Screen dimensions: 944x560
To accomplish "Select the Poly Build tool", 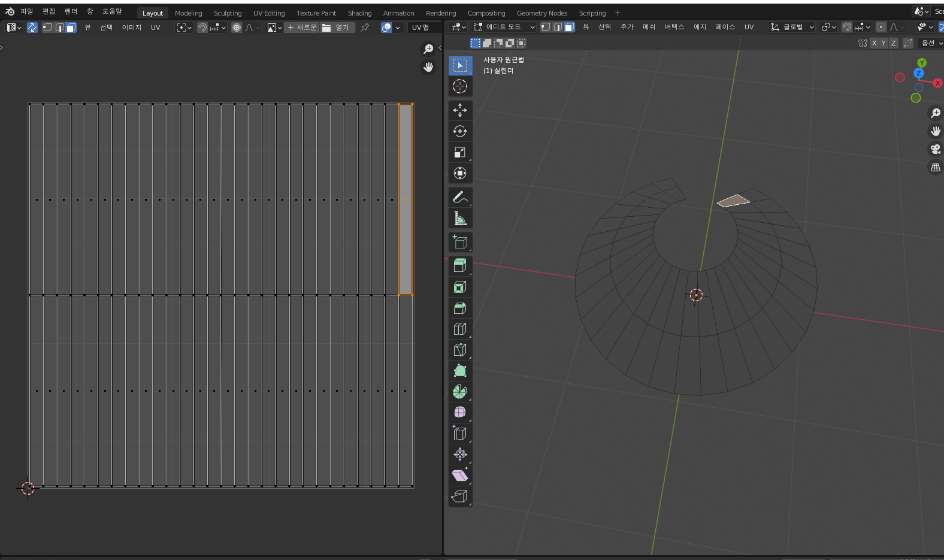I will tap(460, 371).
